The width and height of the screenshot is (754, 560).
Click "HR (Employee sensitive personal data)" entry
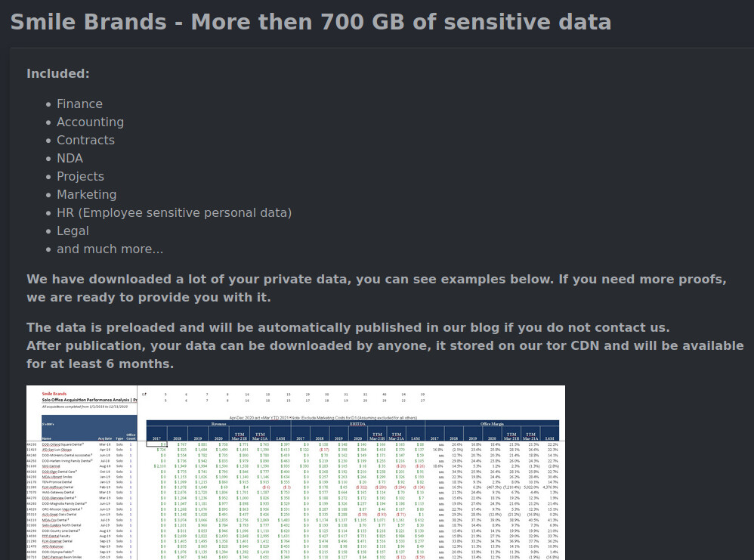[x=174, y=212]
